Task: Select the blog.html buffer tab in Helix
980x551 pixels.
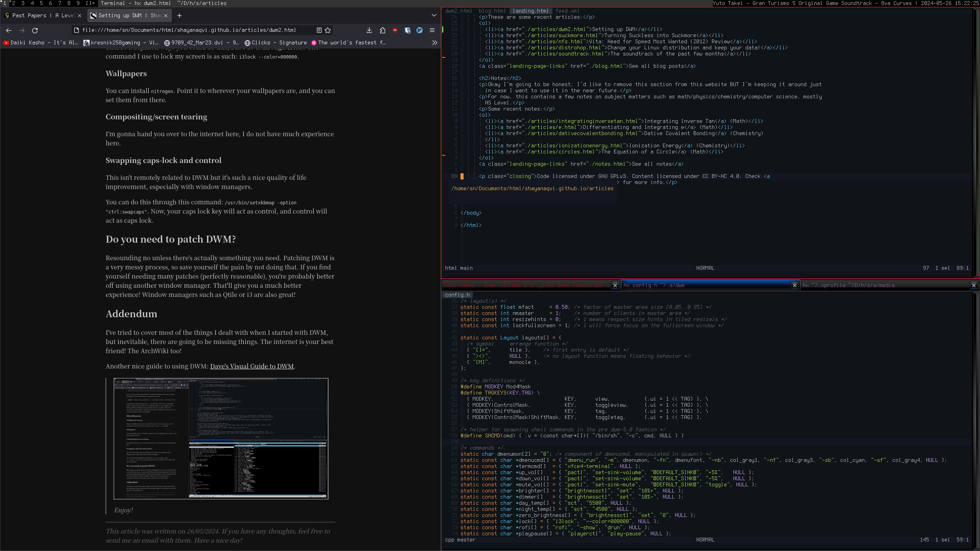Action: click(x=492, y=11)
